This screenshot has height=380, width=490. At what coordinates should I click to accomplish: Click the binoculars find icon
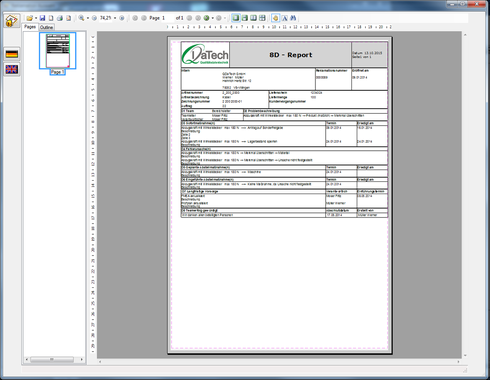click(x=293, y=18)
